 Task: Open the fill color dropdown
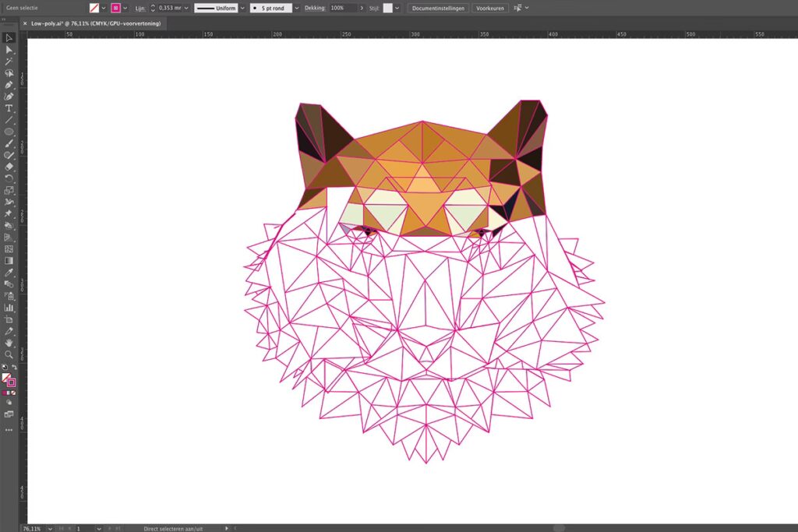pos(104,8)
